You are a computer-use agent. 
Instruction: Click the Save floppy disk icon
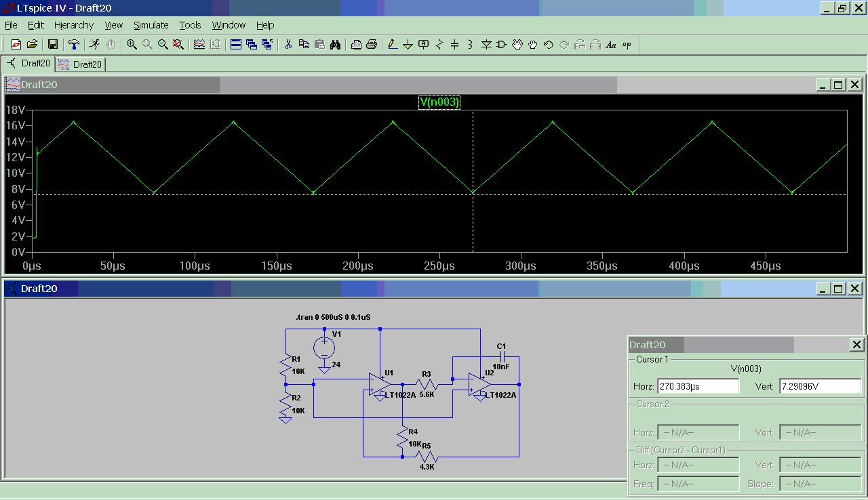coord(52,45)
